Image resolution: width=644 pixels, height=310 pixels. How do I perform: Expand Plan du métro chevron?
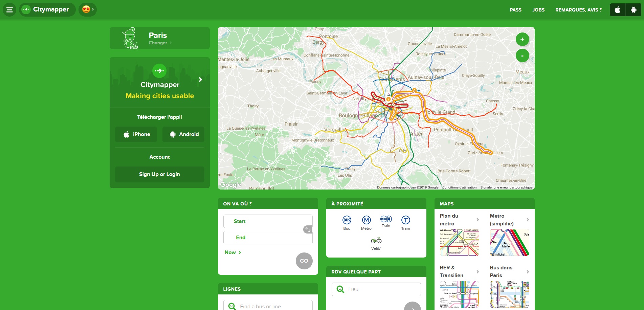point(478,220)
